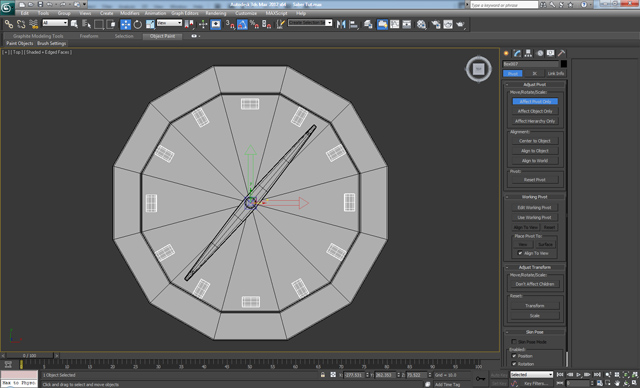Activate the Select Object tool

(x=74, y=24)
